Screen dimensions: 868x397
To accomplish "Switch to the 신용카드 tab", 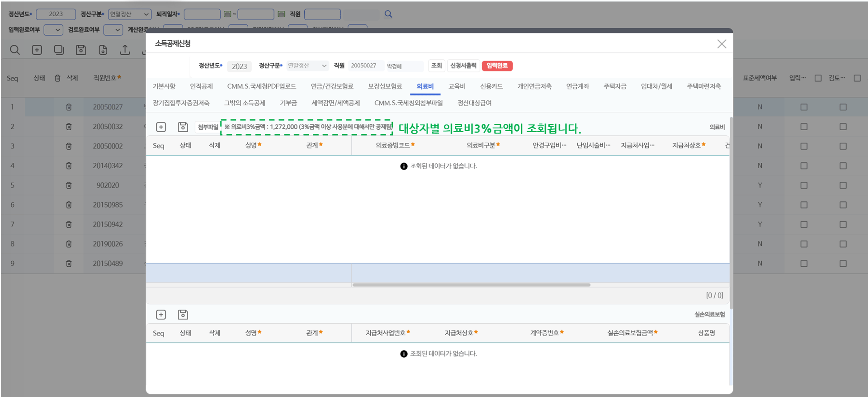I will (491, 86).
